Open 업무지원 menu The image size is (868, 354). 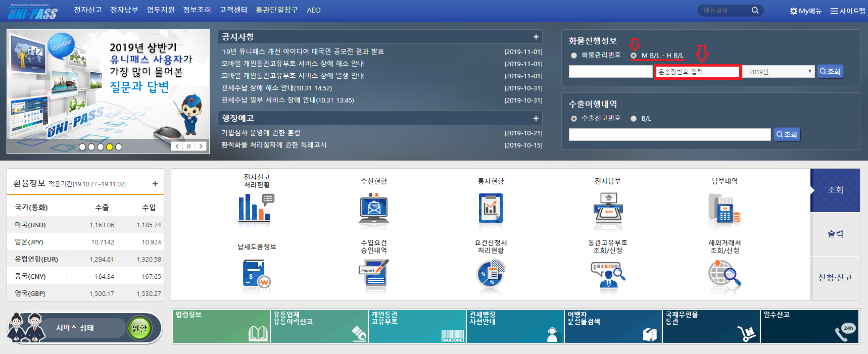pyautogui.click(x=161, y=10)
